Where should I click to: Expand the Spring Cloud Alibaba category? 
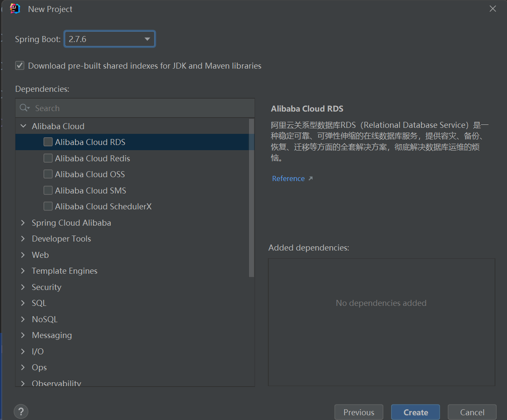coord(23,223)
